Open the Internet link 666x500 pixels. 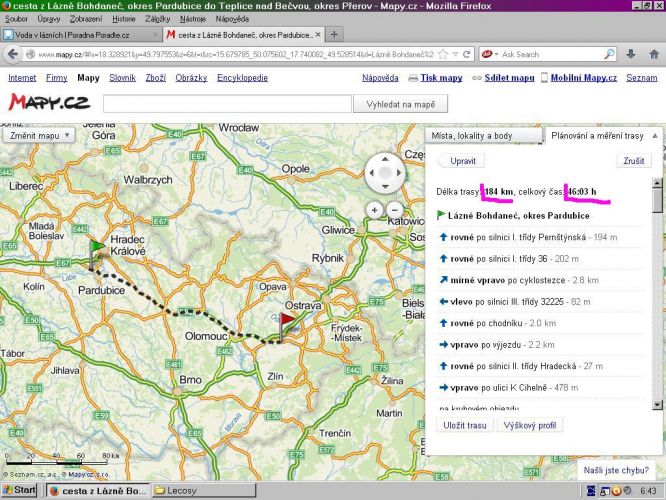(22, 78)
